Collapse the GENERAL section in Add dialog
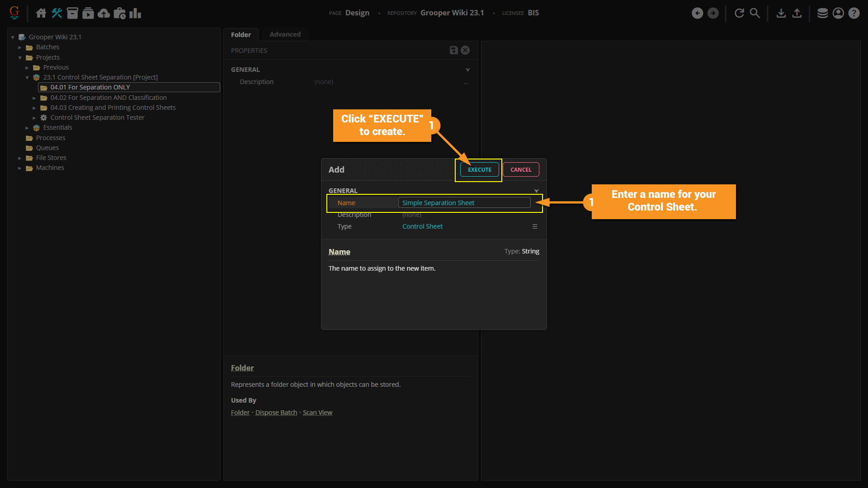 [536, 191]
